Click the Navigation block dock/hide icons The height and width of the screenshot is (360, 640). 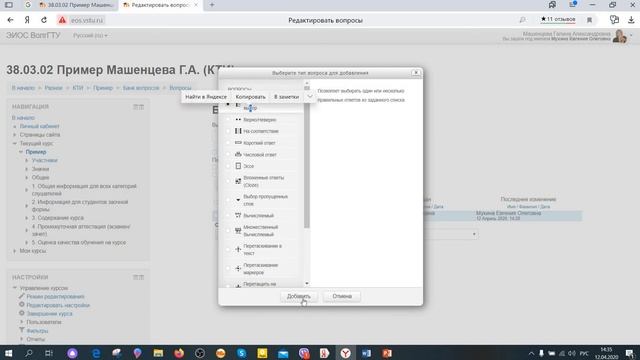pyautogui.click(x=138, y=107)
